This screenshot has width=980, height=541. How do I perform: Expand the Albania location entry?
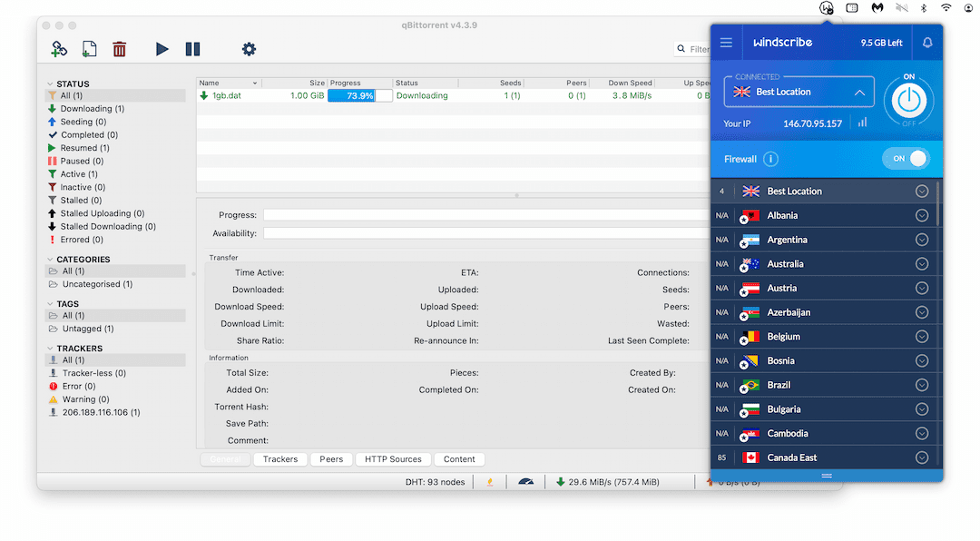pos(922,215)
